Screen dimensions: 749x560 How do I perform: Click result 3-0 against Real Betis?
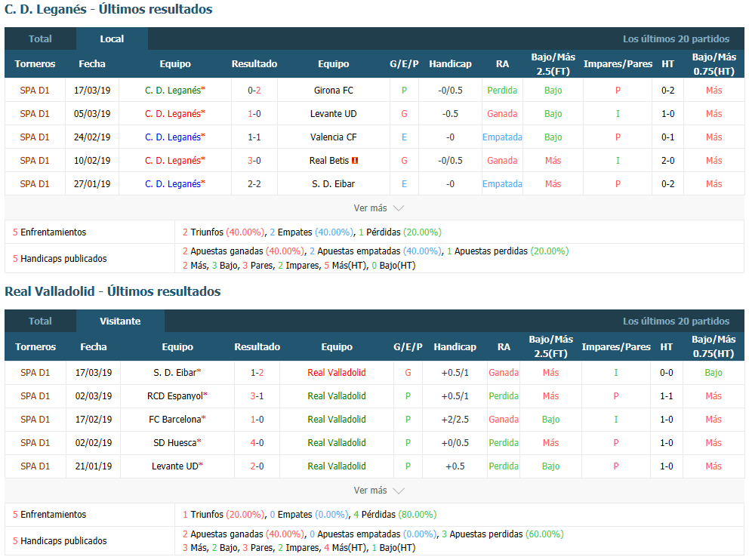tap(254, 161)
